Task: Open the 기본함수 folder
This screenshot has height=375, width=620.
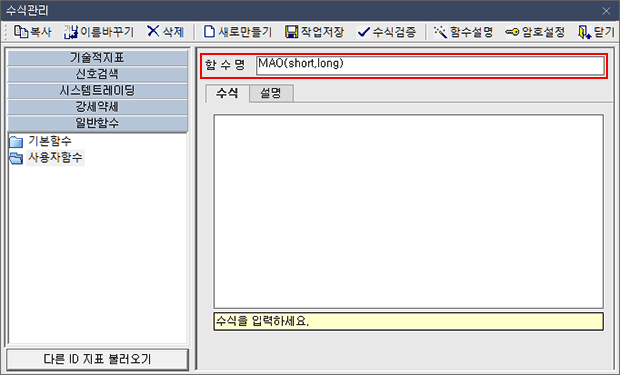Action: (40, 141)
